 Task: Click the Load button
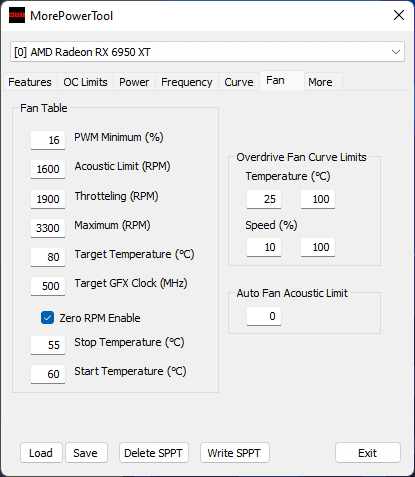[41, 453]
